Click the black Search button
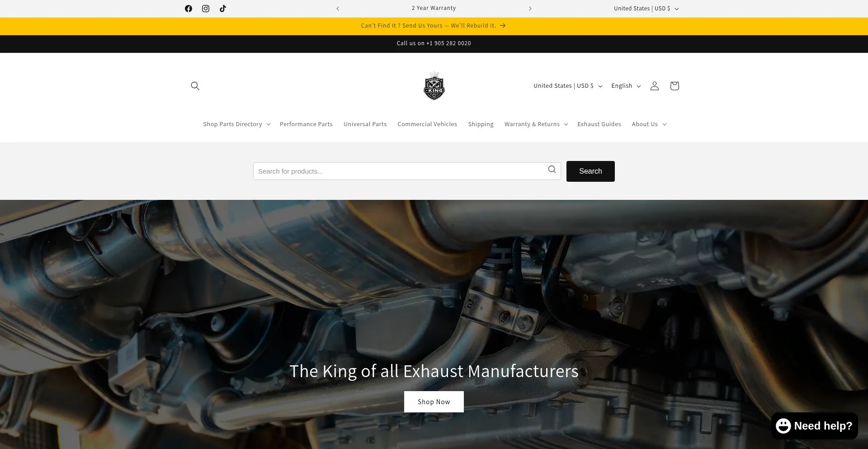 590,171
